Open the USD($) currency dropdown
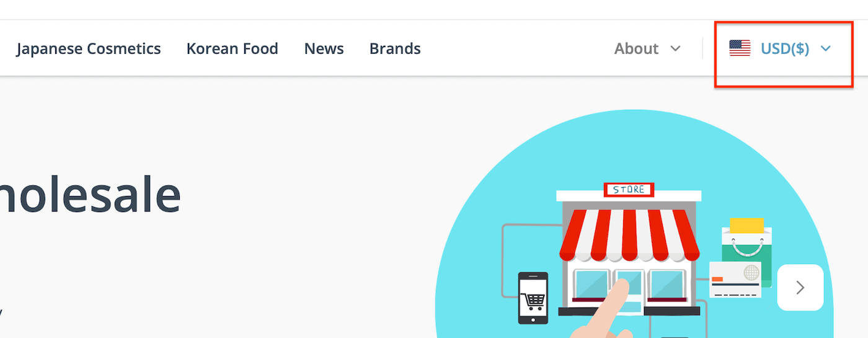Screen dimensions: 868x338 [780, 48]
